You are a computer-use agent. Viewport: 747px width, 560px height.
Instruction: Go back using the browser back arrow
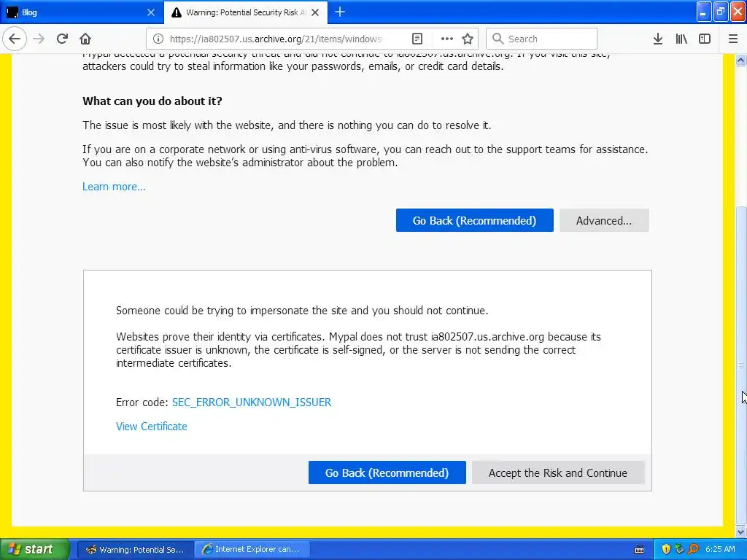pos(15,39)
